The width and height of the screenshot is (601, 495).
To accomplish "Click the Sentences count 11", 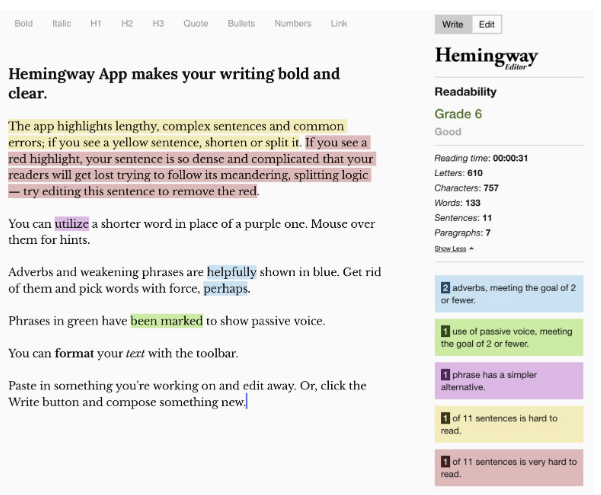I will point(487,218).
